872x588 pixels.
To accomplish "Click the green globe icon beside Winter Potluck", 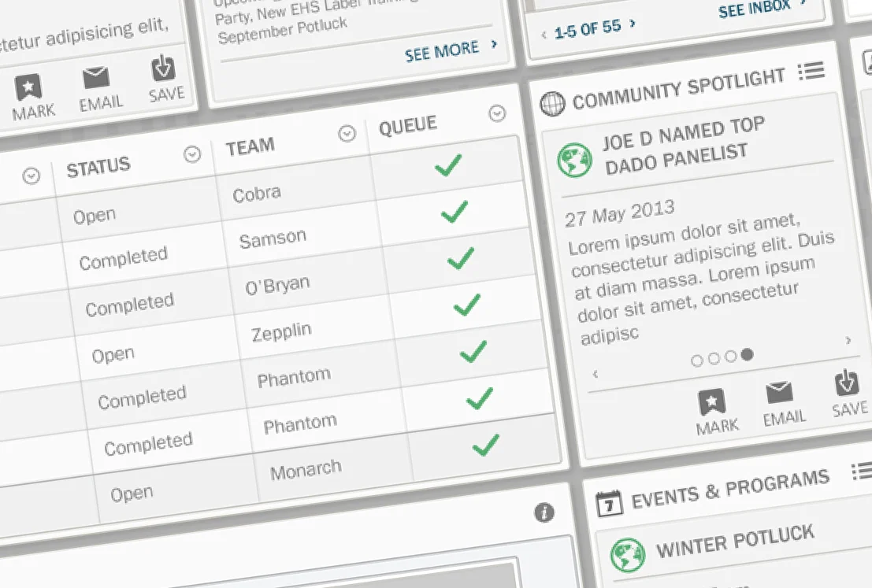I will coord(628,554).
